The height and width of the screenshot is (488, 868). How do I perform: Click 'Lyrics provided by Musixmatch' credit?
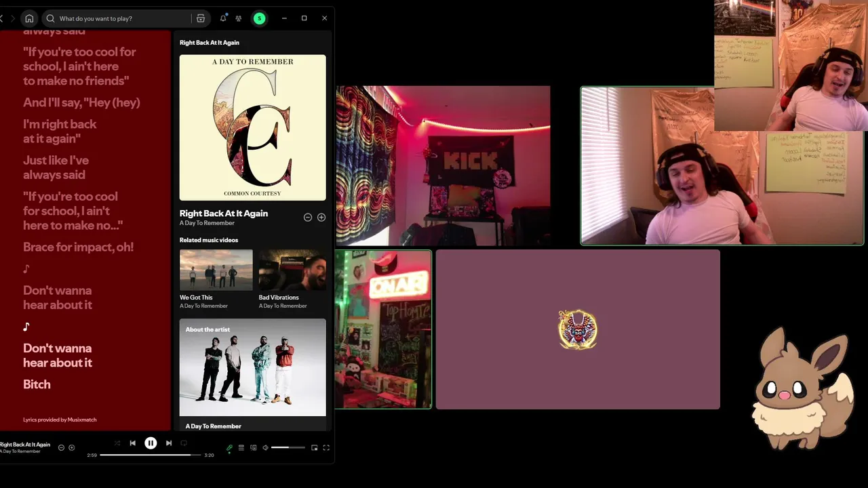(x=60, y=420)
